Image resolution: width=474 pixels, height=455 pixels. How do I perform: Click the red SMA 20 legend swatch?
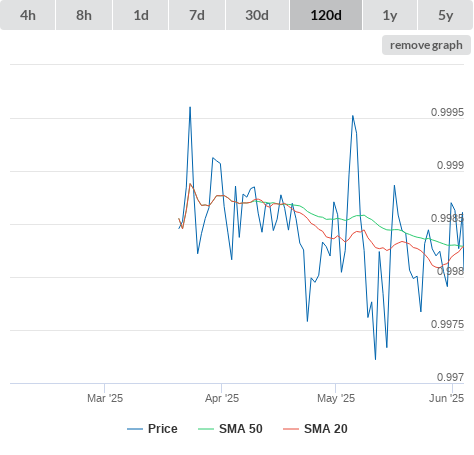click(291, 429)
